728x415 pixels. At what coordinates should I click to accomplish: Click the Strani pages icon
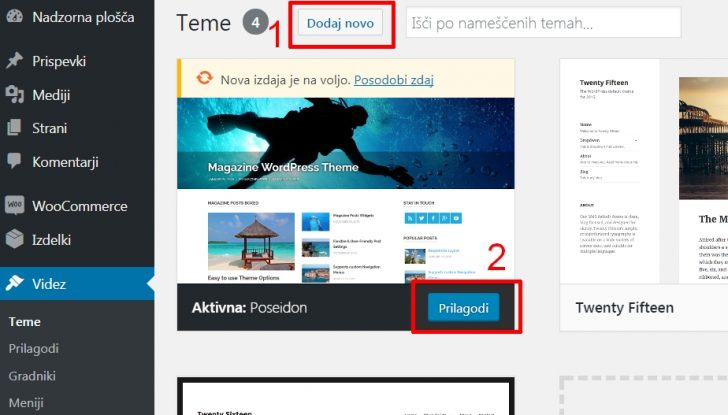(14, 128)
